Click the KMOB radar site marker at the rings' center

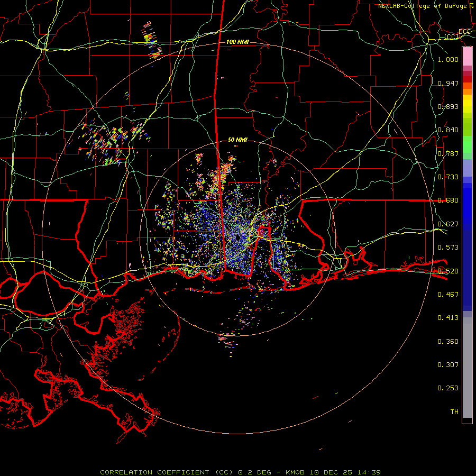click(x=239, y=237)
